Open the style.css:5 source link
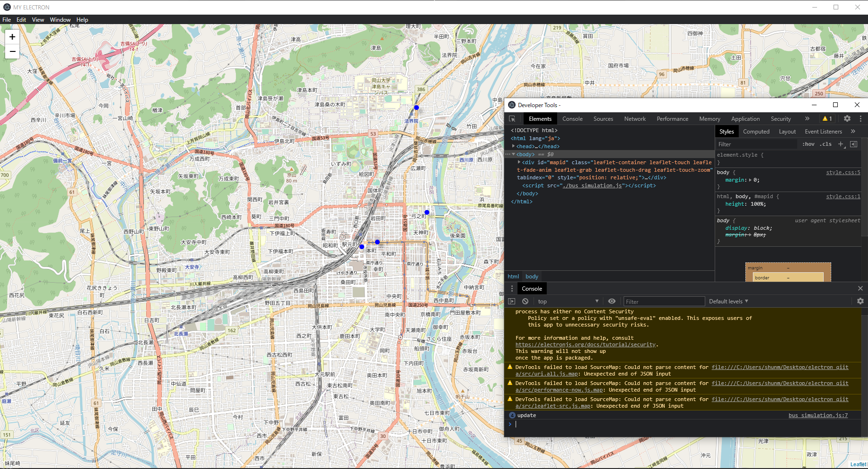868x469 pixels. pyautogui.click(x=843, y=173)
